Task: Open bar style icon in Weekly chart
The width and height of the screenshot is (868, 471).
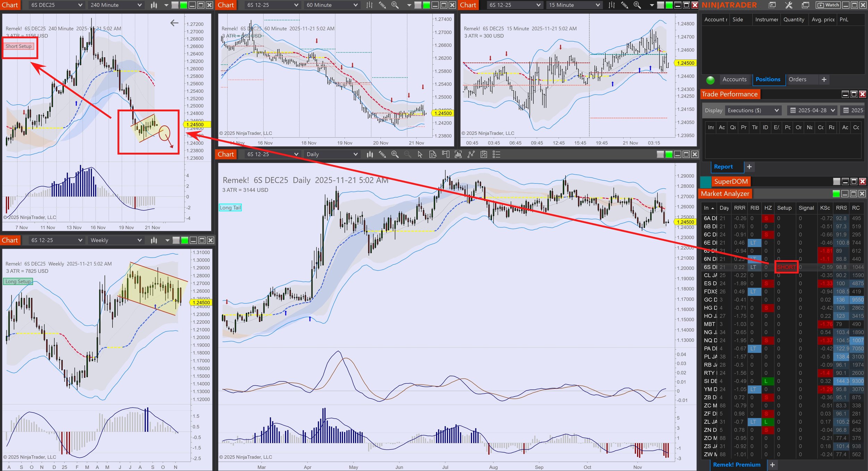Action: pos(154,240)
